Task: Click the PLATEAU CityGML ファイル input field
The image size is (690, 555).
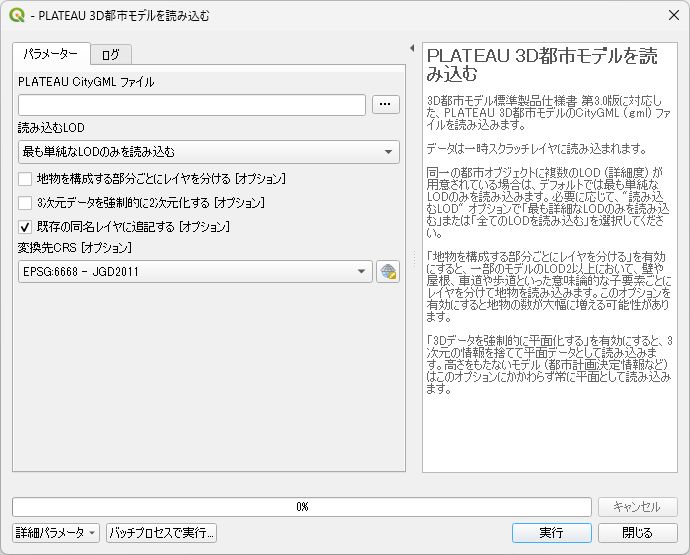Action: click(x=192, y=105)
